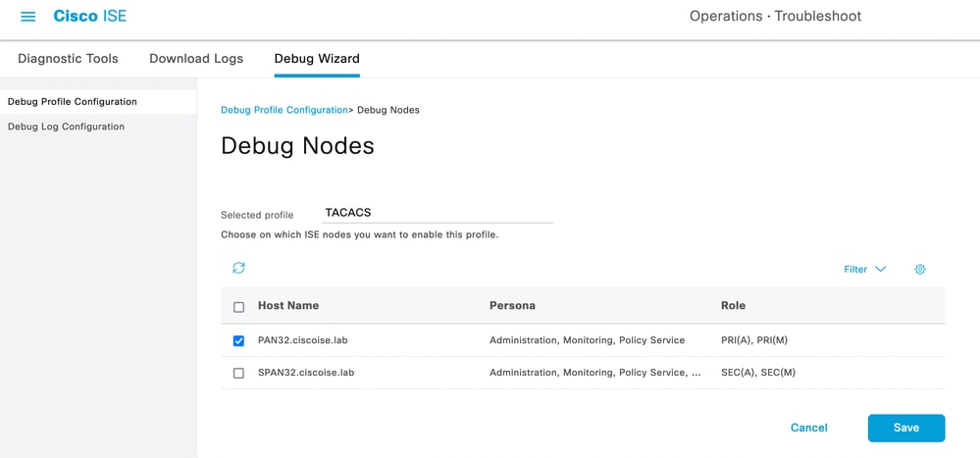Click the 'Choose on which ISE nodes' instruction text
Image resolution: width=980 pixels, height=458 pixels.
point(359,236)
